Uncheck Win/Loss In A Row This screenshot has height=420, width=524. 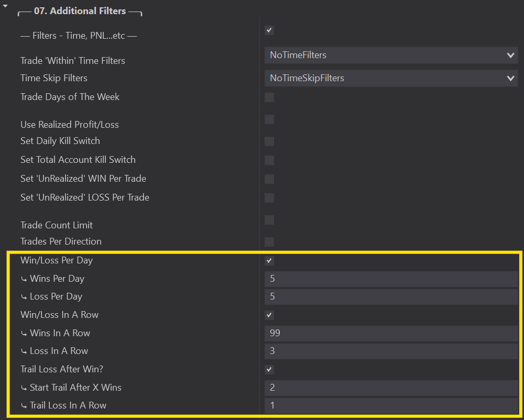(269, 315)
